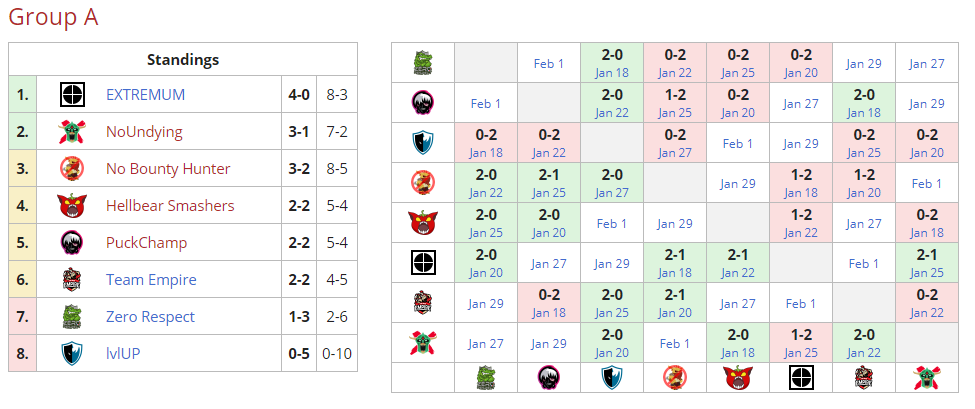975x409 pixels.
Task: Open the EXTREMUM team name link
Action: pyautogui.click(x=145, y=95)
